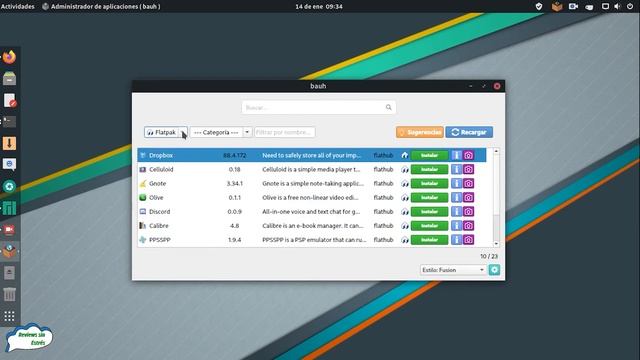The height and width of the screenshot is (360, 640).
Task: Open Administrador de aplicaciones app menu
Action: point(102,7)
